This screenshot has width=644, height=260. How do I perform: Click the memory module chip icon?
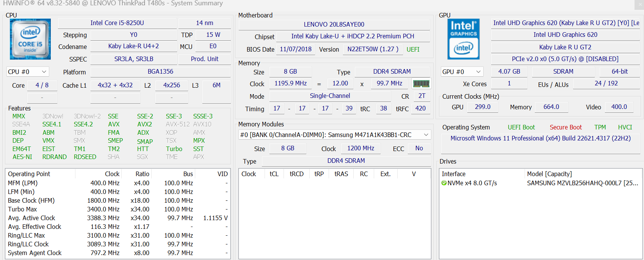pos(421,83)
